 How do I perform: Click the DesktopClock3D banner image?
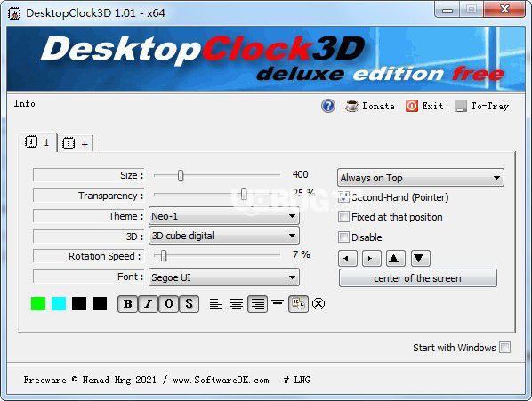tap(266, 59)
